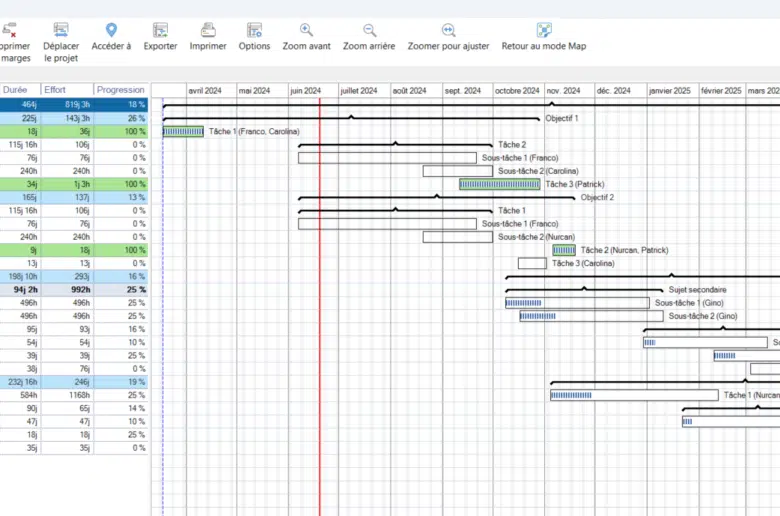This screenshot has width=780, height=516.
Task: Open the Options icon in toolbar
Action: pos(254,31)
